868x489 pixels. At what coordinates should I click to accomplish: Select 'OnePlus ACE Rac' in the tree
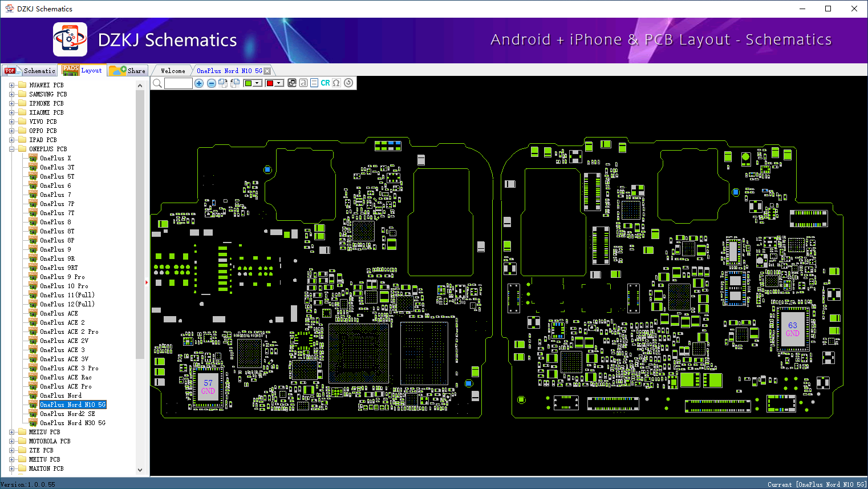click(x=66, y=377)
